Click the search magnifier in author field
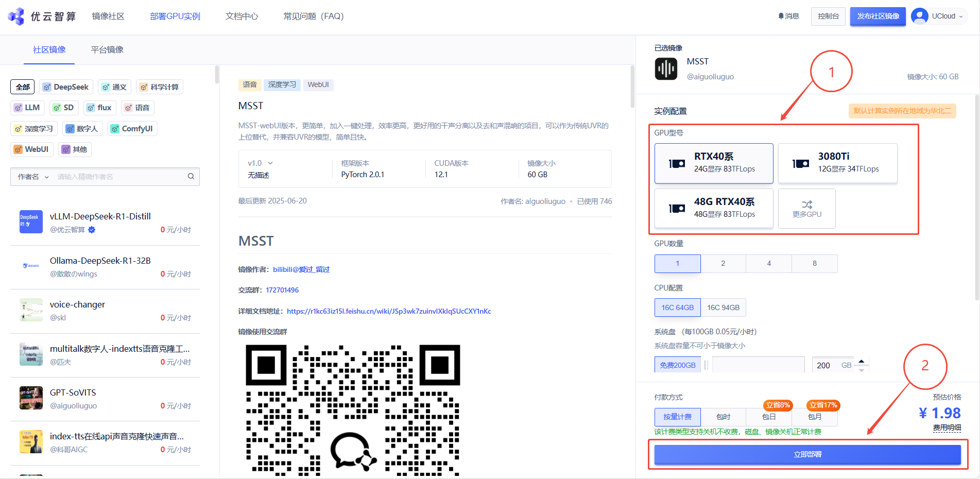The width and height of the screenshot is (980, 479). pos(191,176)
